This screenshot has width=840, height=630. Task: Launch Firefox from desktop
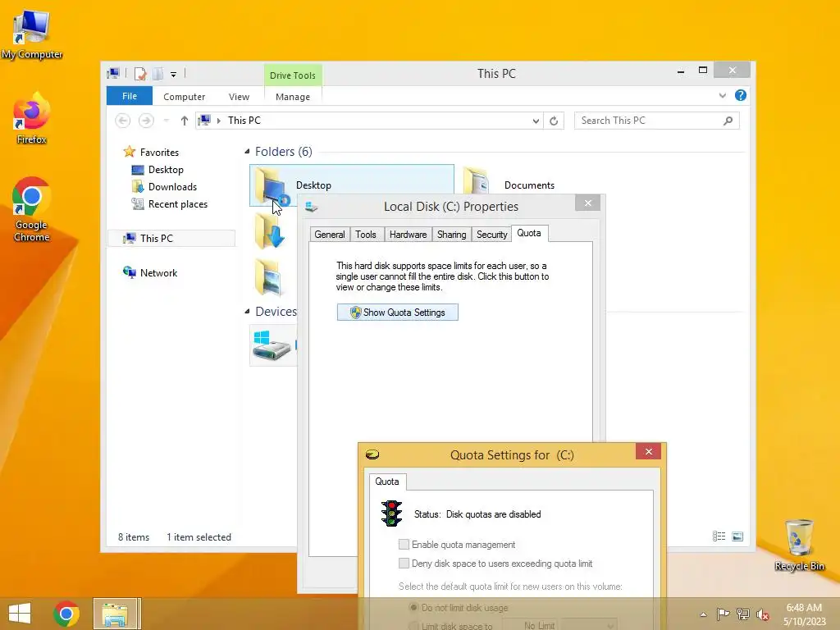[32, 118]
